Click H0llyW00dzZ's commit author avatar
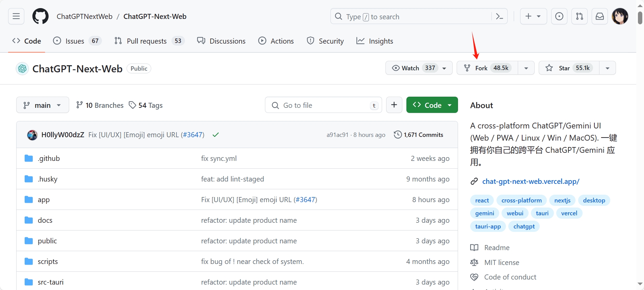This screenshot has height=290, width=644. pyautogui.click(x=32, y=135)
